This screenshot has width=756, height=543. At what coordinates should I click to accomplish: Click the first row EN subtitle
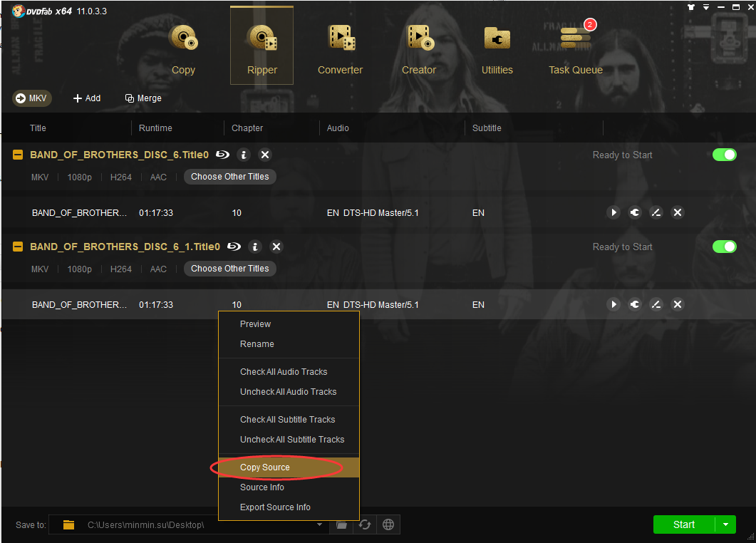[x=478, y=212]
